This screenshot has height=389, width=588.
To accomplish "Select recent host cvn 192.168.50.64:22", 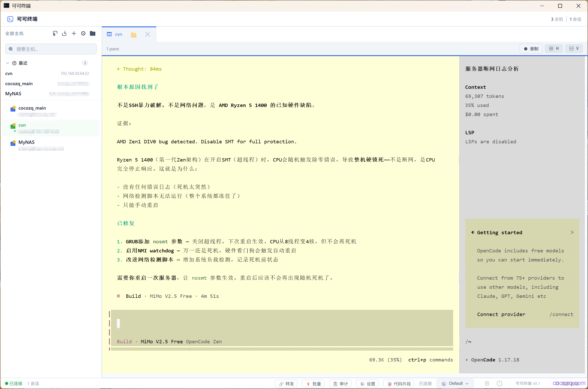I will pos(47,73).
